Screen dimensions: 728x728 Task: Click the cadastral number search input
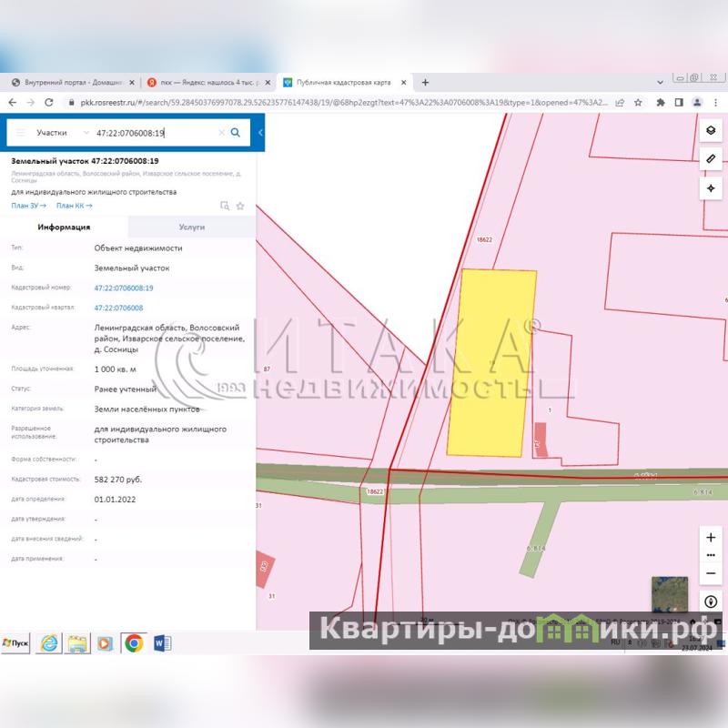click(155, 133)
